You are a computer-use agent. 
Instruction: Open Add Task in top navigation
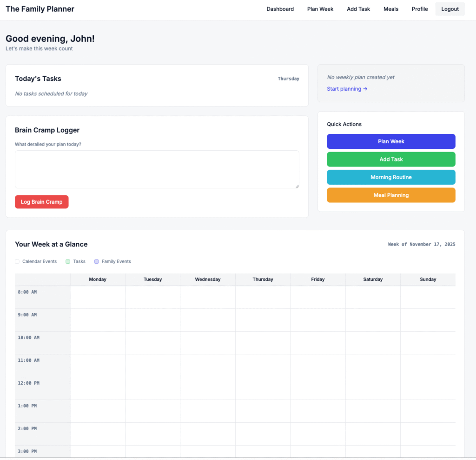pyautogui.click(x=358, y=9)
